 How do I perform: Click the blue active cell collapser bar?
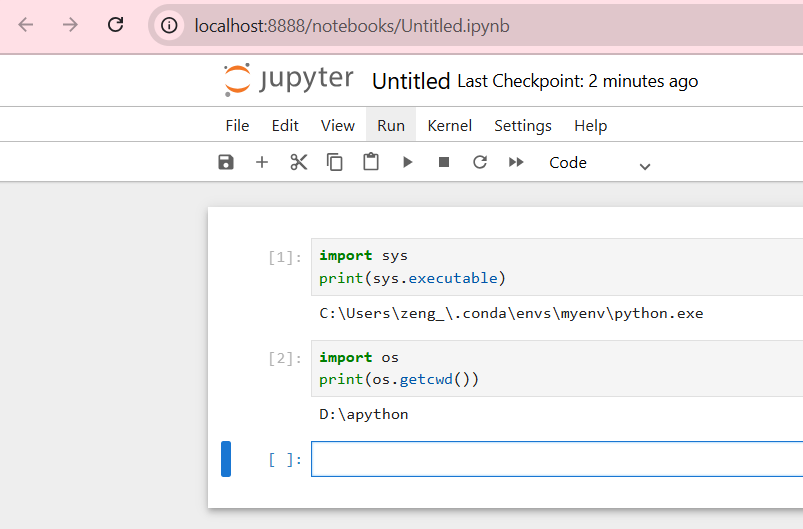point(226,459)
